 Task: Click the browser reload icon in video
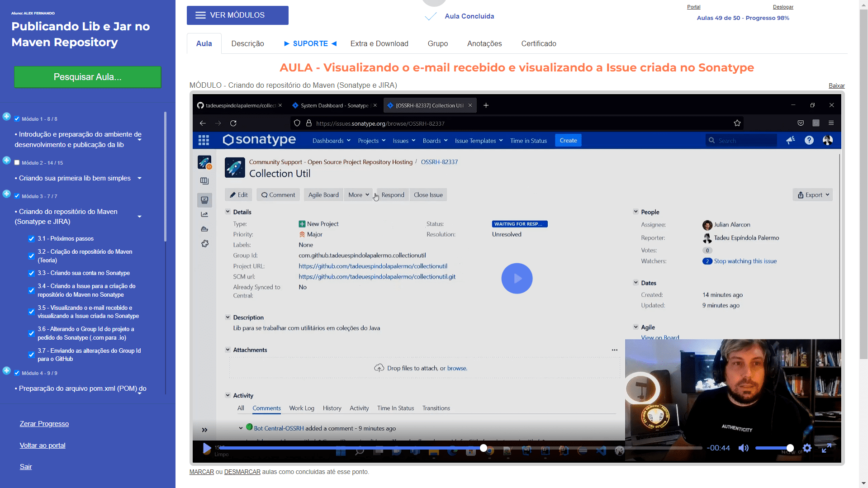coord(233,123)
